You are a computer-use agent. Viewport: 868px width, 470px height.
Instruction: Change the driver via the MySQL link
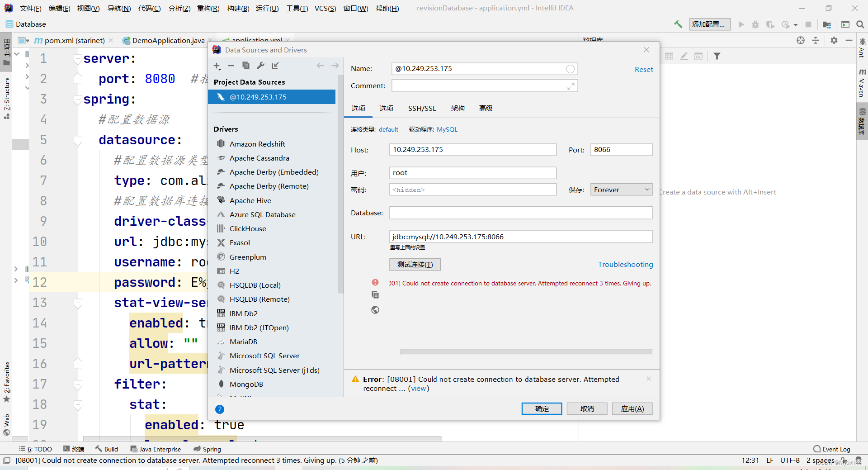pos(447,129)
